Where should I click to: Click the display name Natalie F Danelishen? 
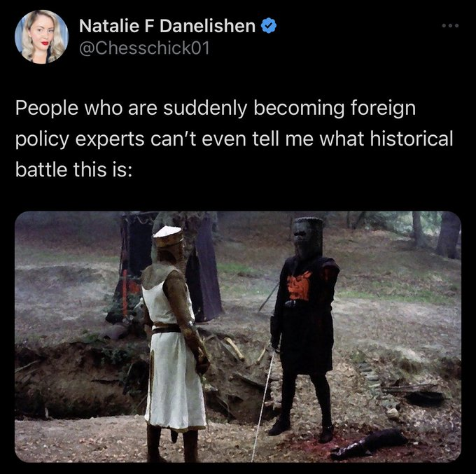pos(167,26)
